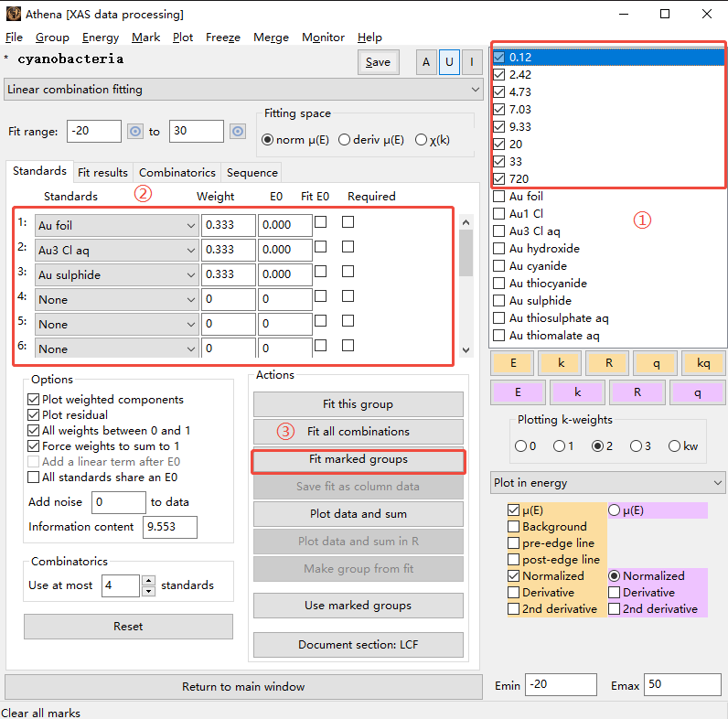
Task: Click the Add noise input field
Action: pyautogui.click(x=118, y=502)
